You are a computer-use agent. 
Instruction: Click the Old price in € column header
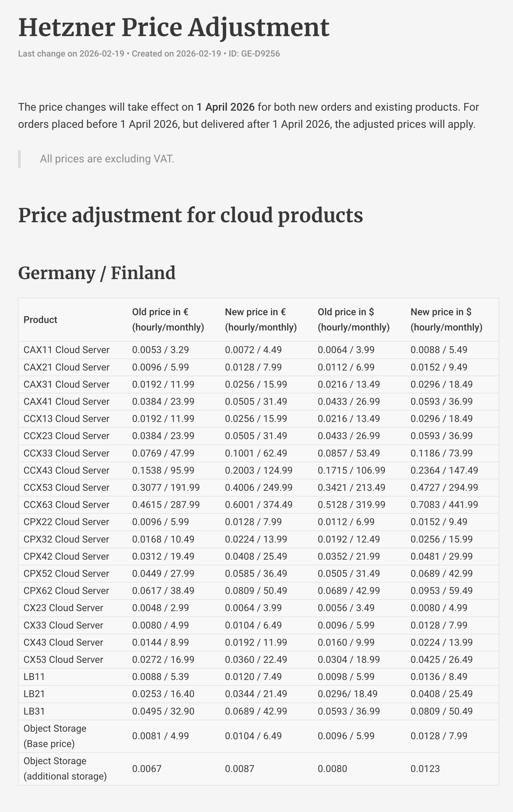[168, 320]
